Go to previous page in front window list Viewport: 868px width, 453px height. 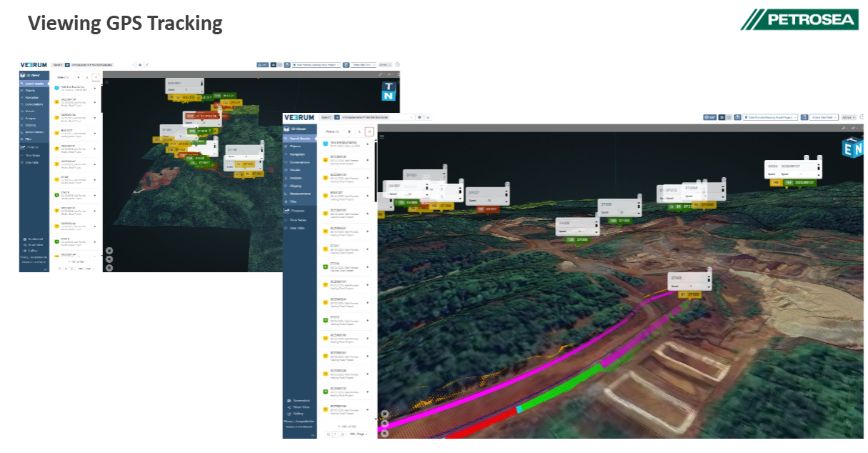pos(329,434)
